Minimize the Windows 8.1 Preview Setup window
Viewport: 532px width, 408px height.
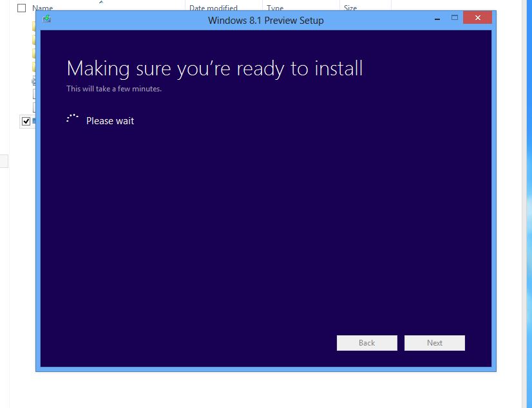tap(437, 18)
